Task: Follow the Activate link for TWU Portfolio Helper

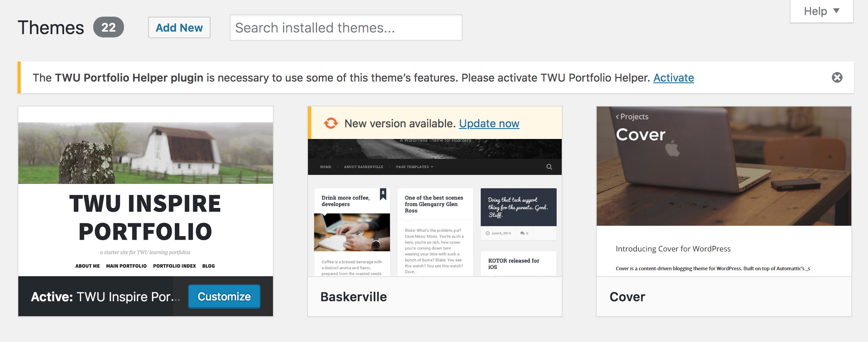Action: (x=673, y=78)
